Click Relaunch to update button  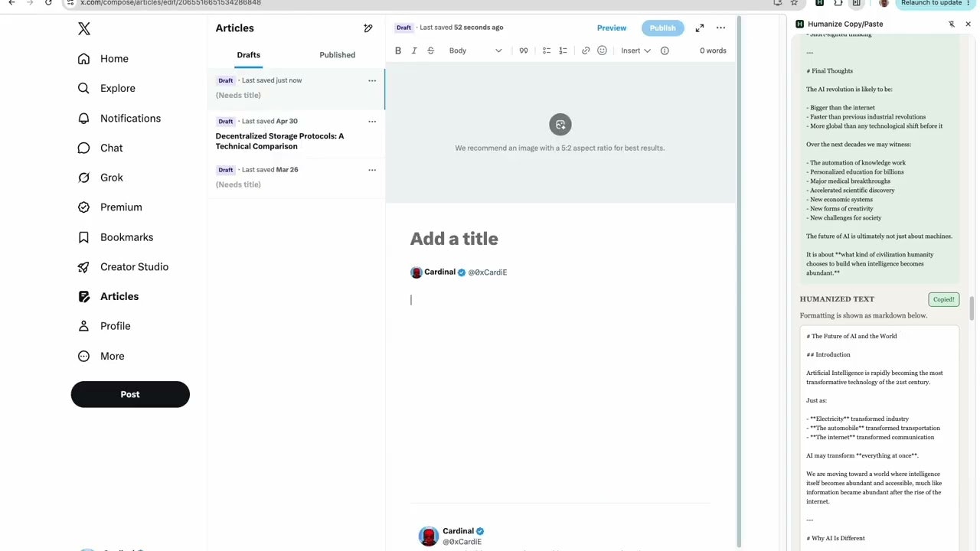pyautogui.click(x=936, y=3)
